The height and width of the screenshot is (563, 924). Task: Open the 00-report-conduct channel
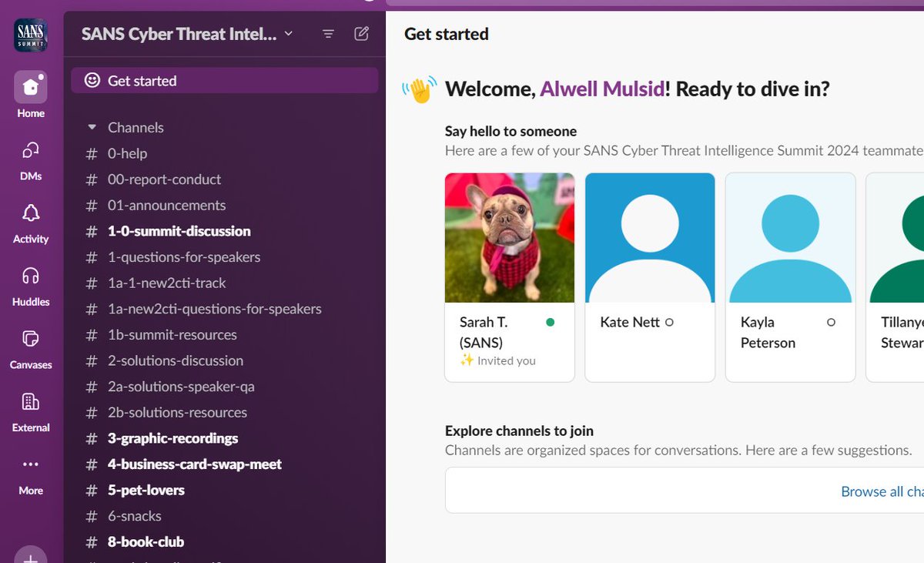pyautogui.click(x=224, y=179)
